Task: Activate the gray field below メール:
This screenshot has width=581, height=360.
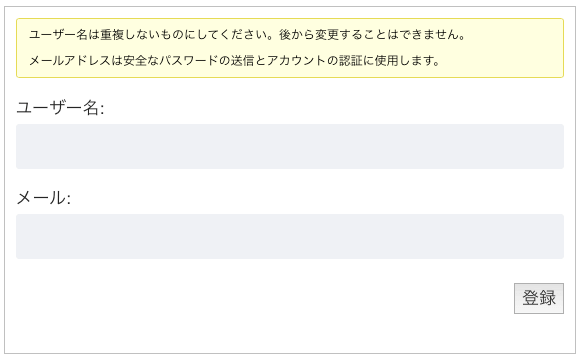Action: point(290,236)
